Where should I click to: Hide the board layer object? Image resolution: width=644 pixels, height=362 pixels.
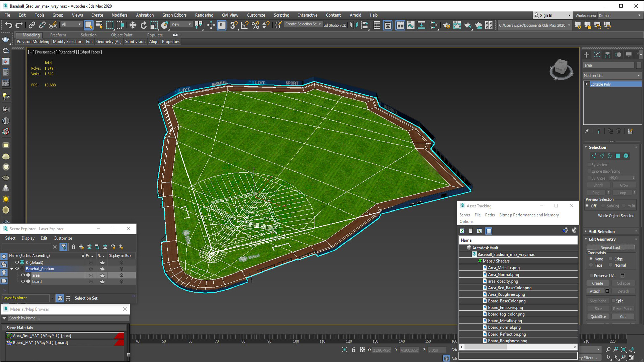pos(23,282)
